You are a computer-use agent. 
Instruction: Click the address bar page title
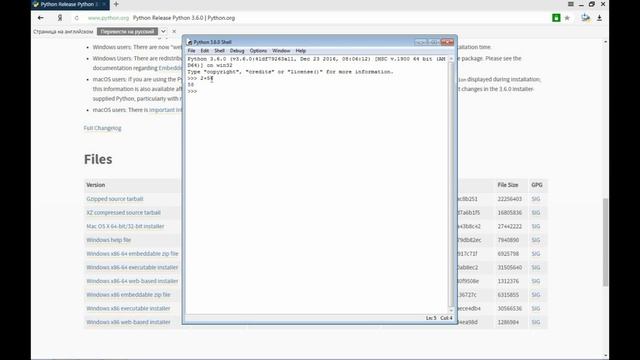click(x=184, y=18)
